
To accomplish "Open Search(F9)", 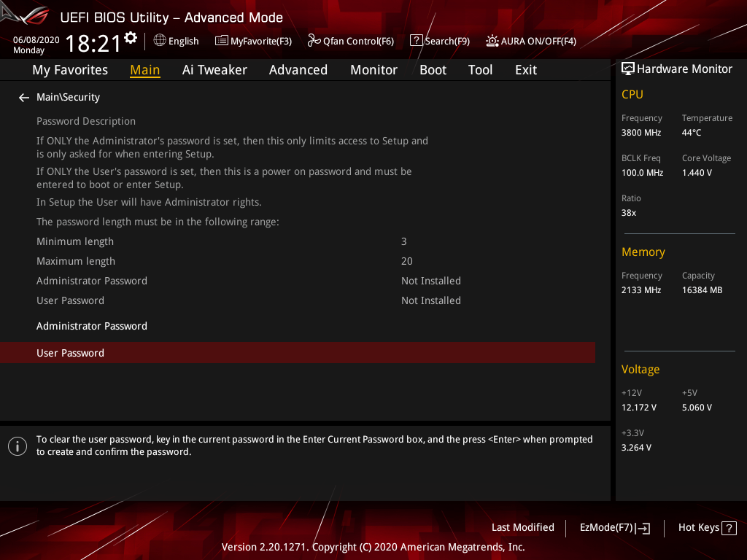I will tap(440, 41).
